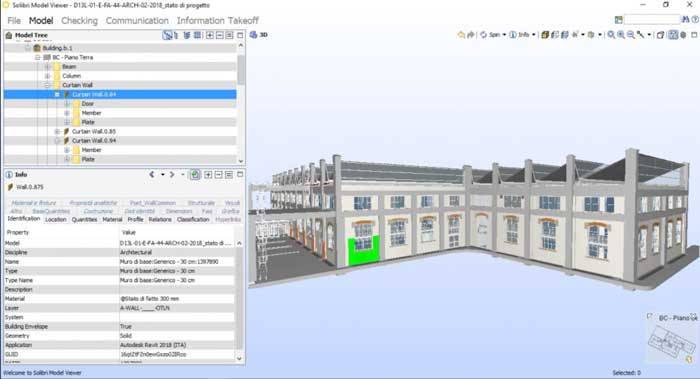Click the columns layout icon in Model Tree header
The image size is (700, 379).
(197, 35)
